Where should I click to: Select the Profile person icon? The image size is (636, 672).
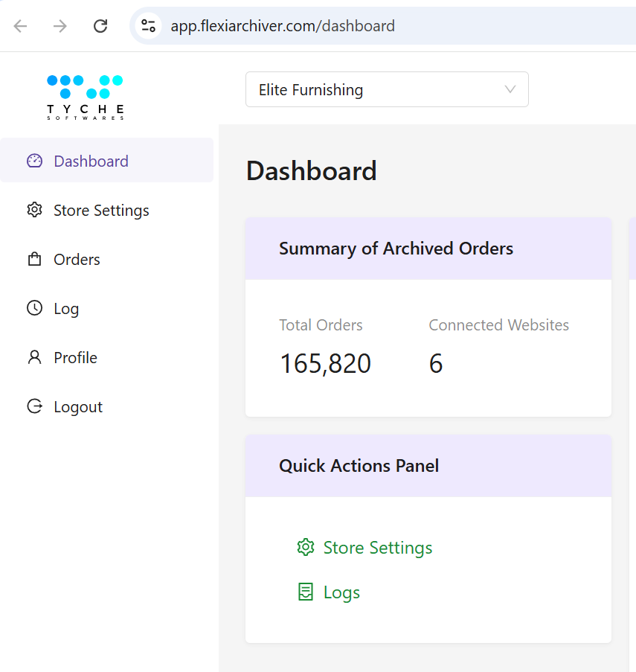34,357
